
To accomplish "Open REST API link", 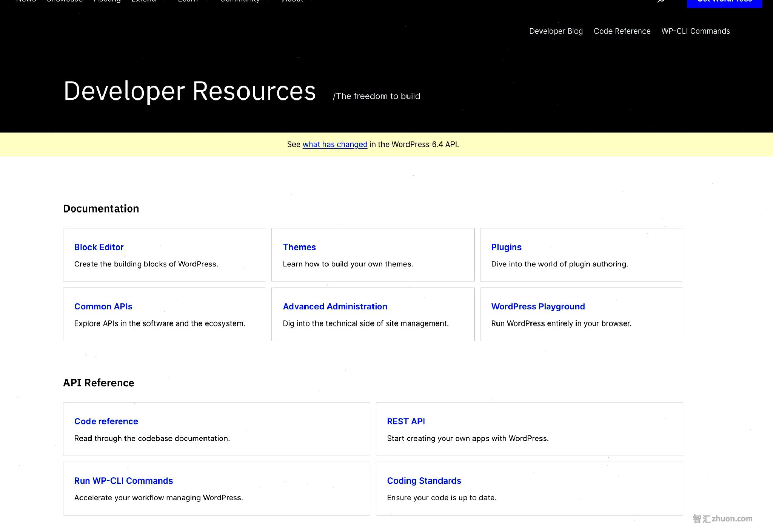I will [x=406, y=421].
